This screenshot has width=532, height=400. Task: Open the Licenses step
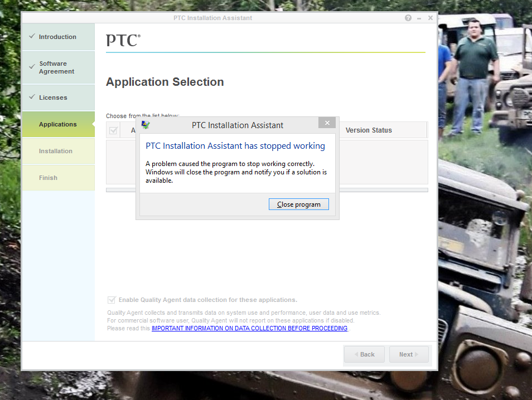click(x=59, y=97)
